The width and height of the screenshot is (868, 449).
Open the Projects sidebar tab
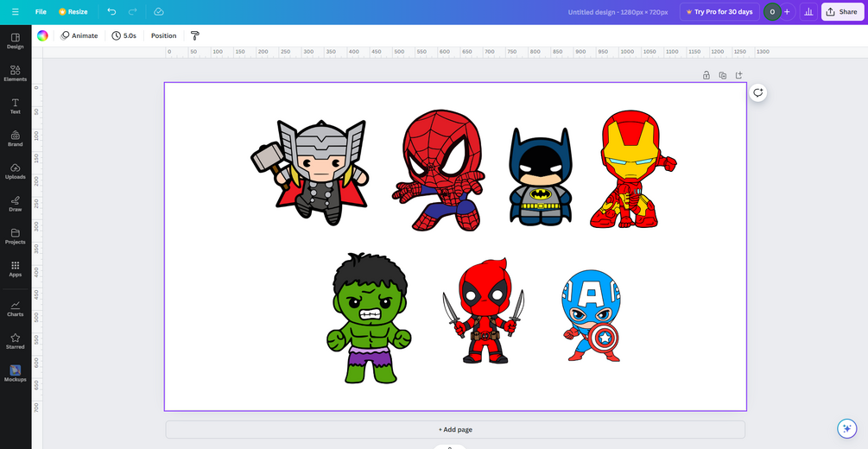pos(16,237)
